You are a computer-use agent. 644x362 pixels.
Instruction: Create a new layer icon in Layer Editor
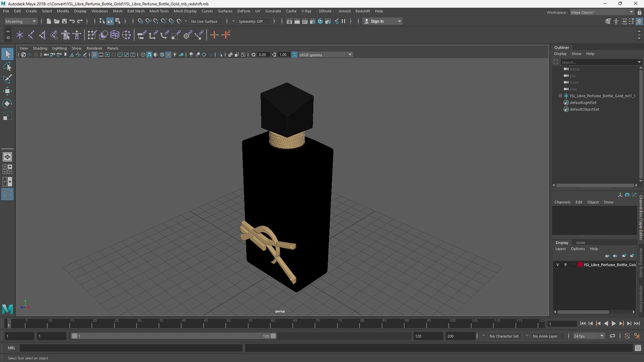coord(624,256)
